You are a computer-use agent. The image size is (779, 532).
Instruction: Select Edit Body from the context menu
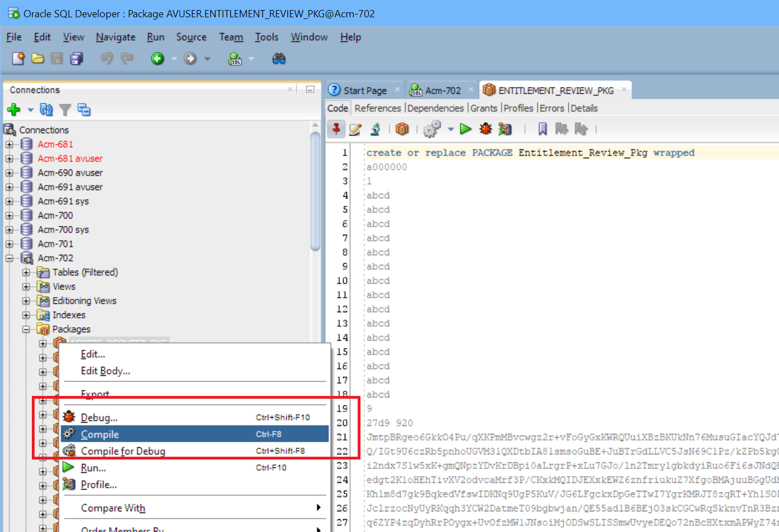(x=105, y=370)
